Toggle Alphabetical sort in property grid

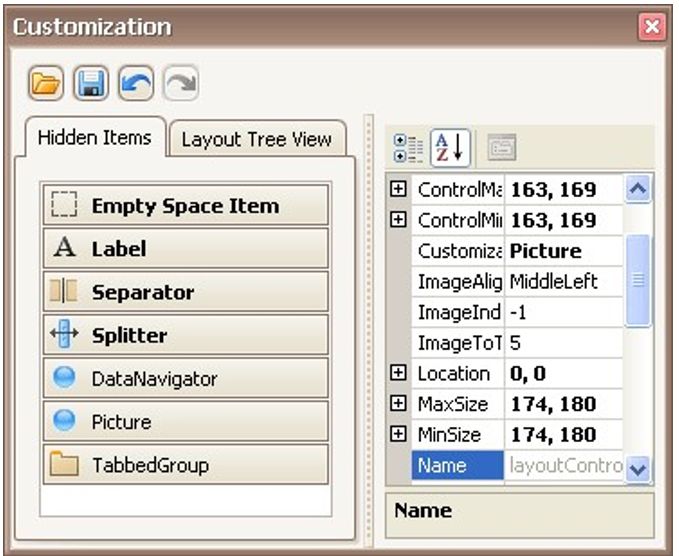450,148
